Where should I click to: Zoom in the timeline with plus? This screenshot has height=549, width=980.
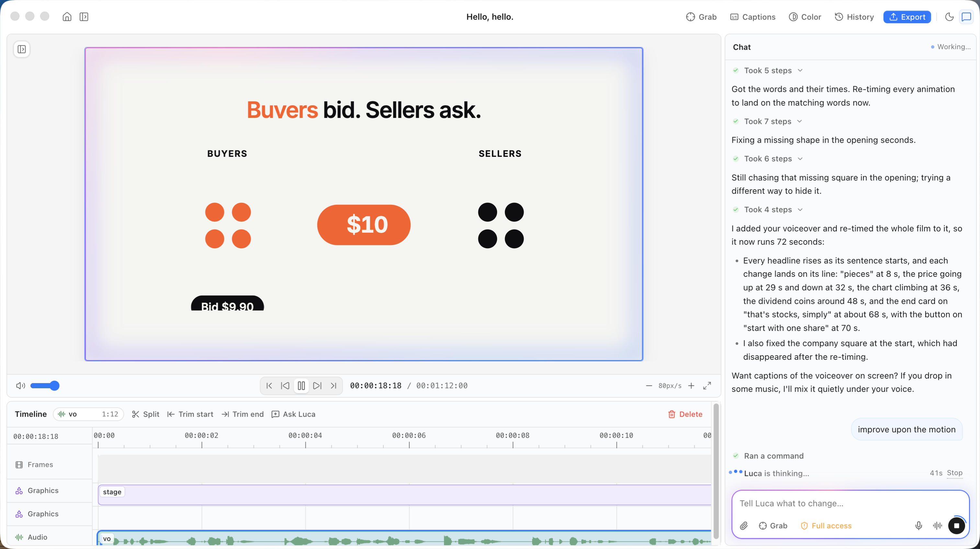[x=691, y=386]
